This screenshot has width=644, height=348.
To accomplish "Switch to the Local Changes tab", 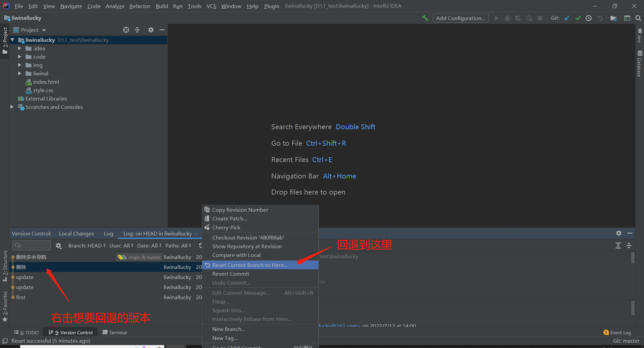I will [76, 233].
